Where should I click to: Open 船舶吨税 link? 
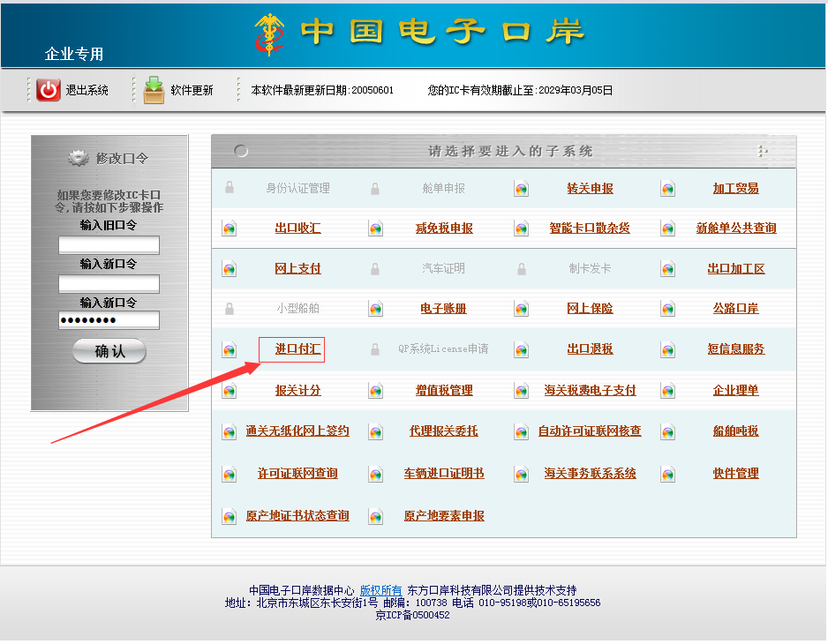click(x=735, y=431)
